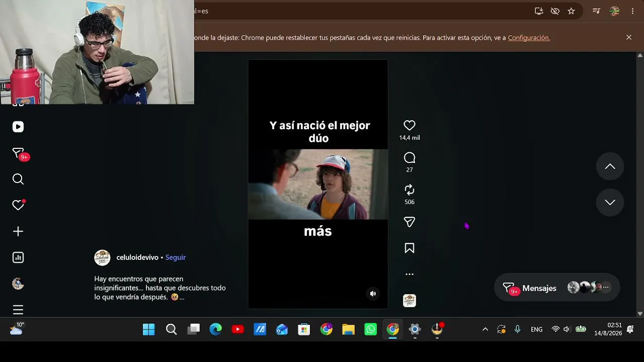Mute the reel's sound with speaker button

click(373, 294)
